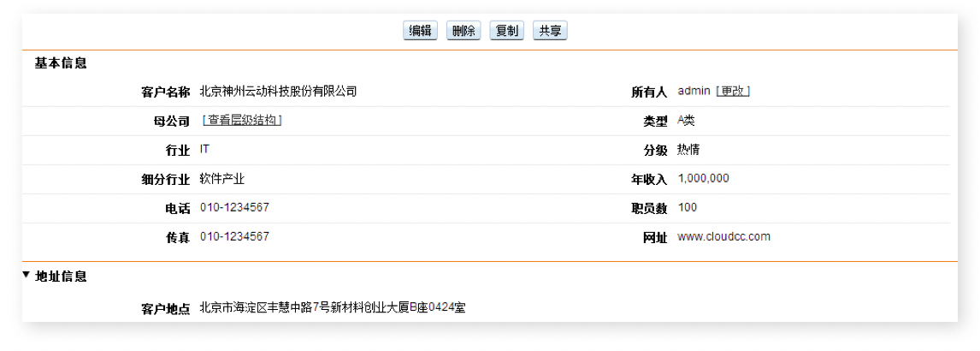Click the 年收入 field label
Screen dimensions: 980x351
649,180
